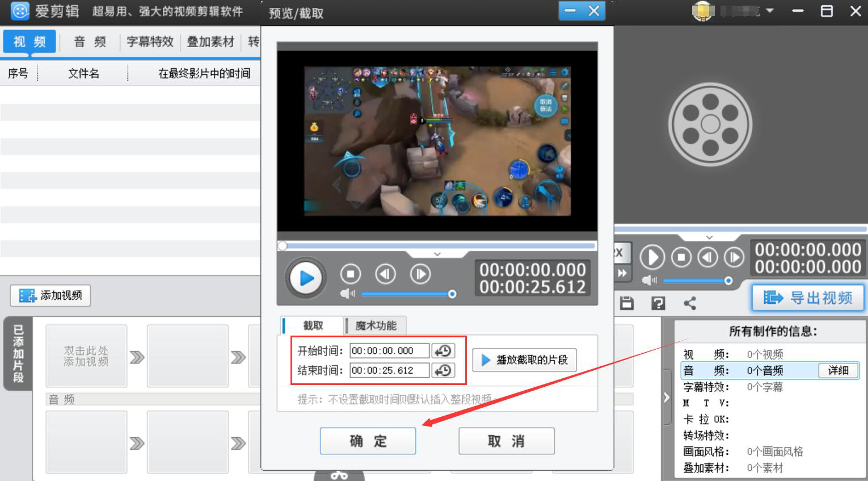This screenshot has height=481, width=868.
Task: Click the play icon in main preview panel
Action: coord(652,257)
